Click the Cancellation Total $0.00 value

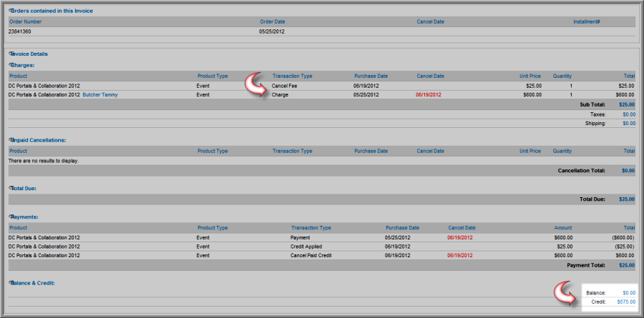coord(628,171)
